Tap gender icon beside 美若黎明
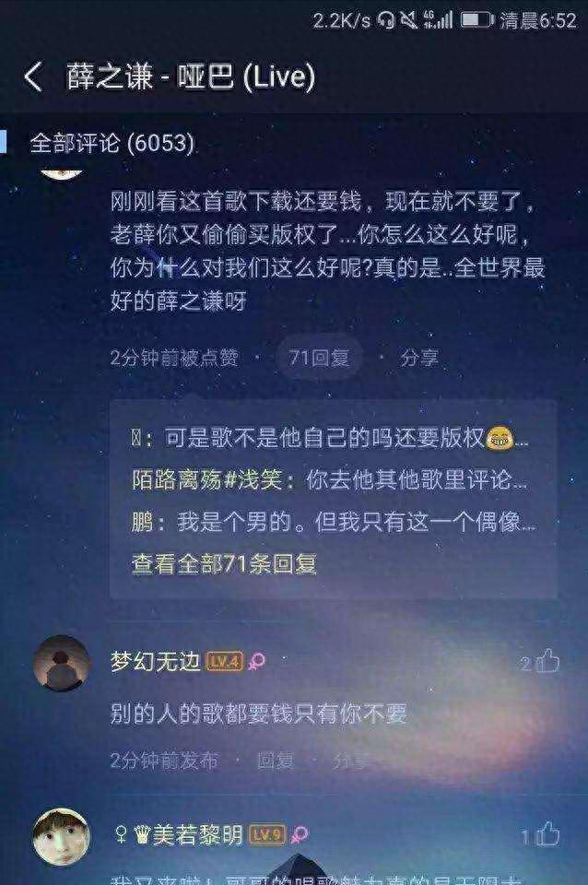Viewport: 588px width, 885px height. click(x=300, y=835)
